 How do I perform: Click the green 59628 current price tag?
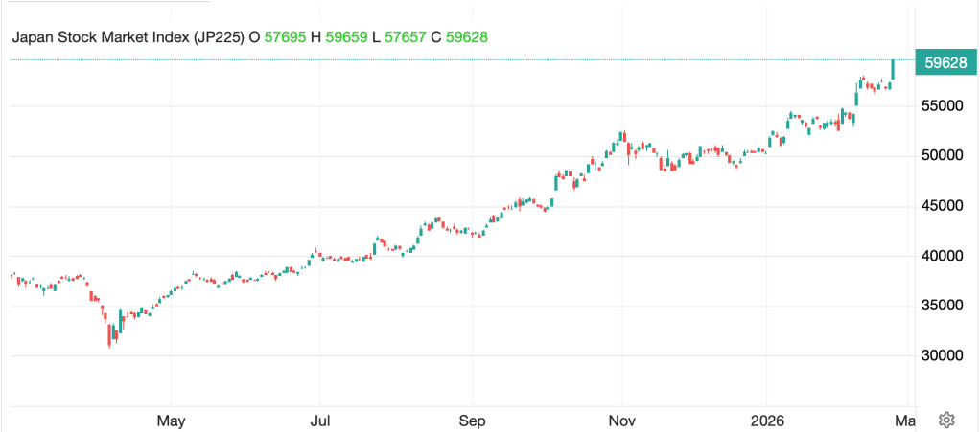(x=945, y=64)
